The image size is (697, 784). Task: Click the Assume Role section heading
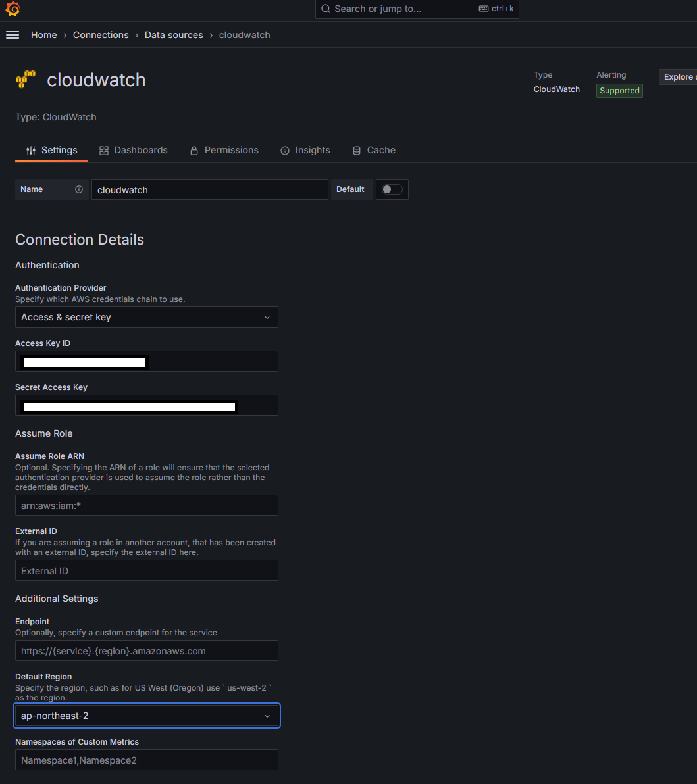click(x=44, y=433)
